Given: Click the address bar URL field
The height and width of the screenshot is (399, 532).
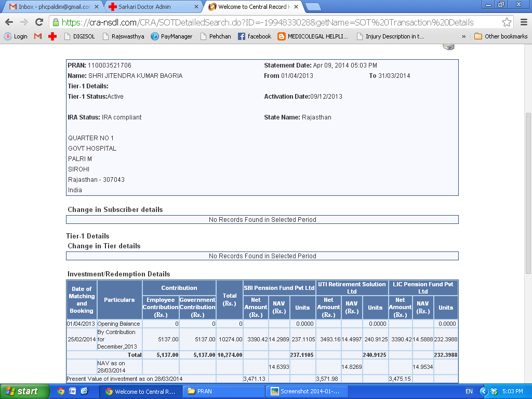Looking at the screenshot, I should click(x=268, y=22).
